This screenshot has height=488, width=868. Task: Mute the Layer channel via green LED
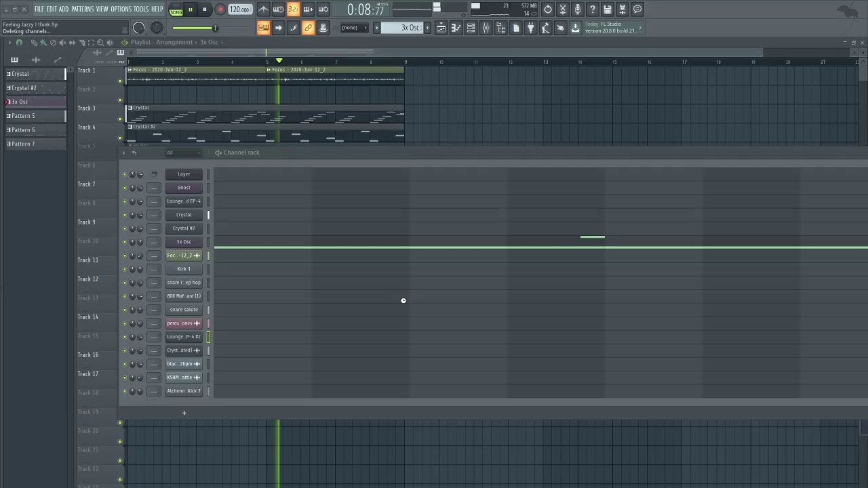pos(125,174)
